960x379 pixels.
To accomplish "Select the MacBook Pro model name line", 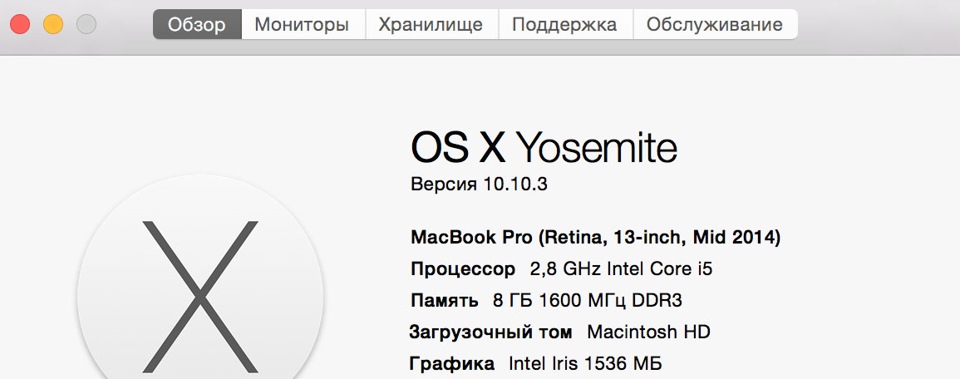I will click(x=596, y=238).
